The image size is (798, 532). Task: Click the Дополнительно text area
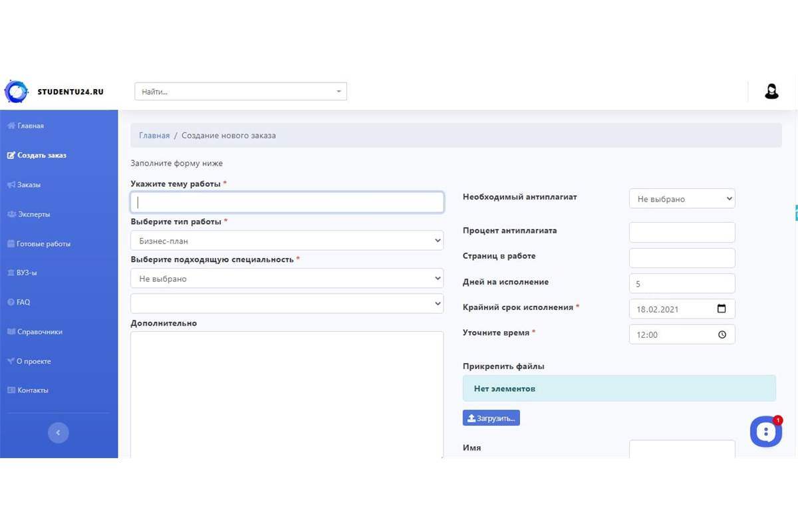(x=287, y=392)
